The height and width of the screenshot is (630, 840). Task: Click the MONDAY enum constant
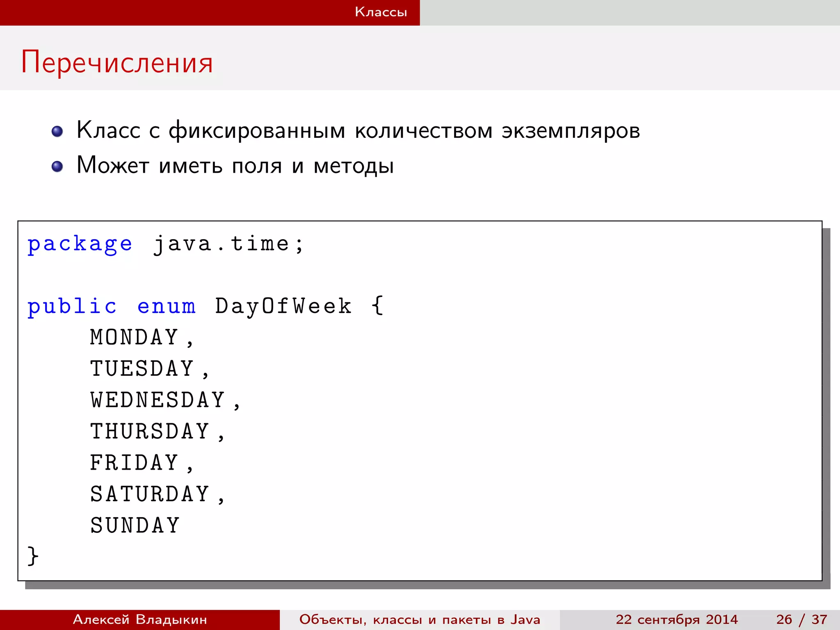coord(135,338)
